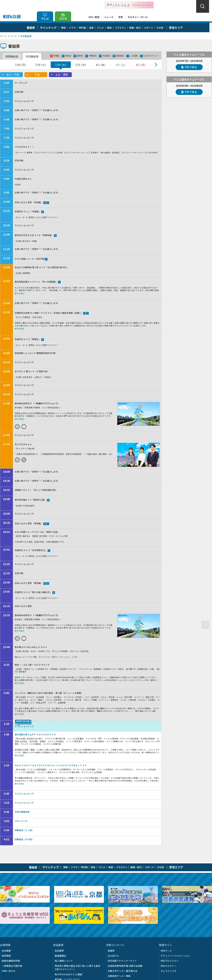
Task: Open website globe icon for 17:00 京の水ものがたり
Action: pos(17,426)
